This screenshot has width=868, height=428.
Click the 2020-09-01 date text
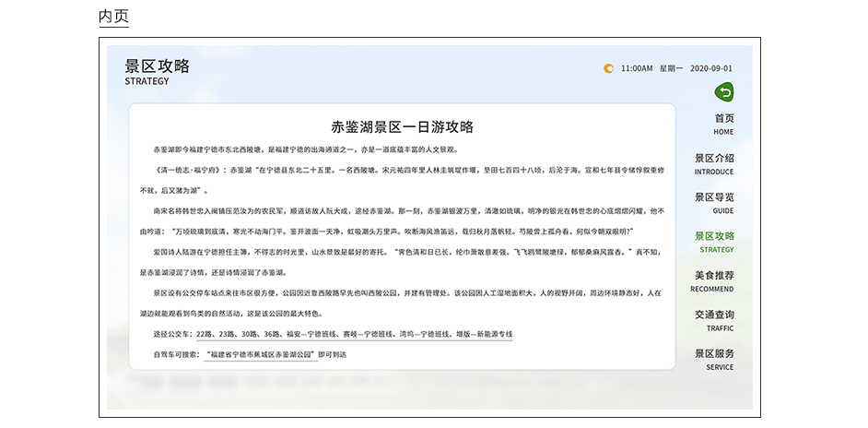pyautogui.click(x=711, y=68)
